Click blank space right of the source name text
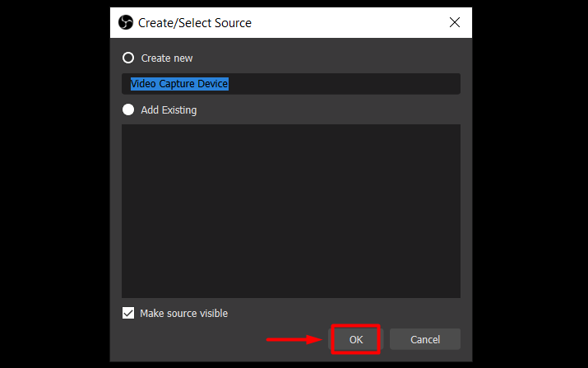Viewport: 588px width, 368px height. pyautogui.click(x=345, y=84)
